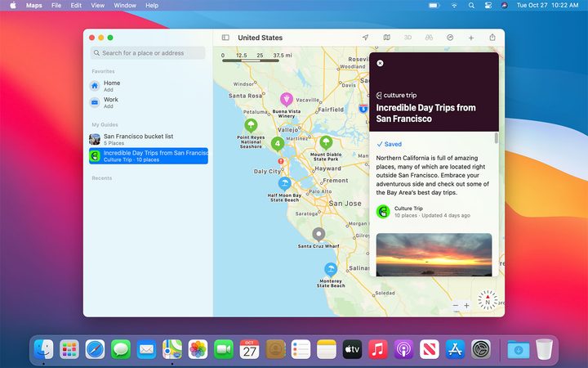Viewport: 588px width, 368px height.
Task: Select Incredible Day Trips guide in sidebar
Action: 148,156
